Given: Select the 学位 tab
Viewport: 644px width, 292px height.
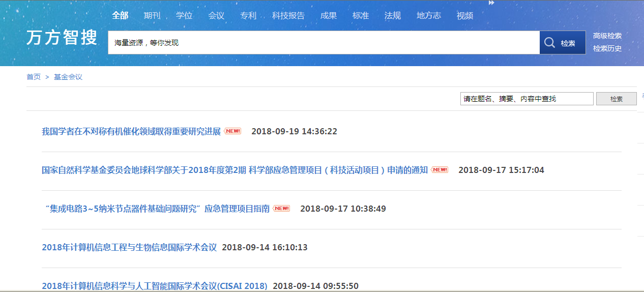Looking at the screenshot, I should point(184,16).
